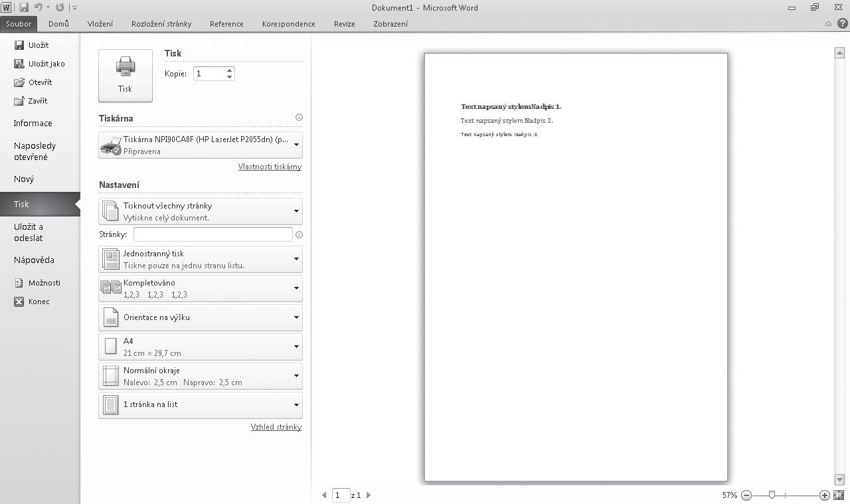Go to the Nový section
Image resolution: width=850 pixels, height=504 pixels.
point(24,179)
